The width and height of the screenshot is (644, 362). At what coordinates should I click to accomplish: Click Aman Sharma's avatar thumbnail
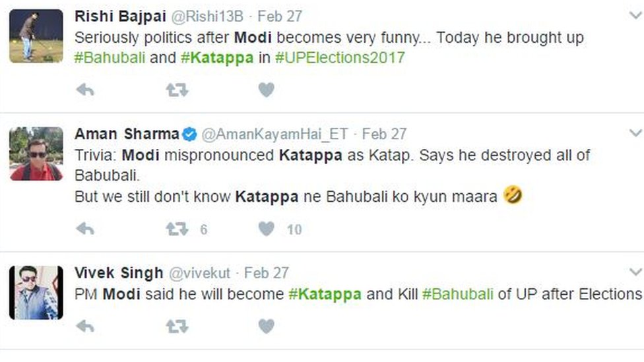pos(36,154)
